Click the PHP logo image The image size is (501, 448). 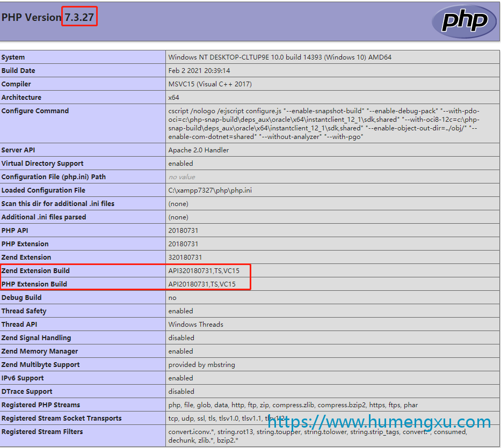click(x=464, y=21)
